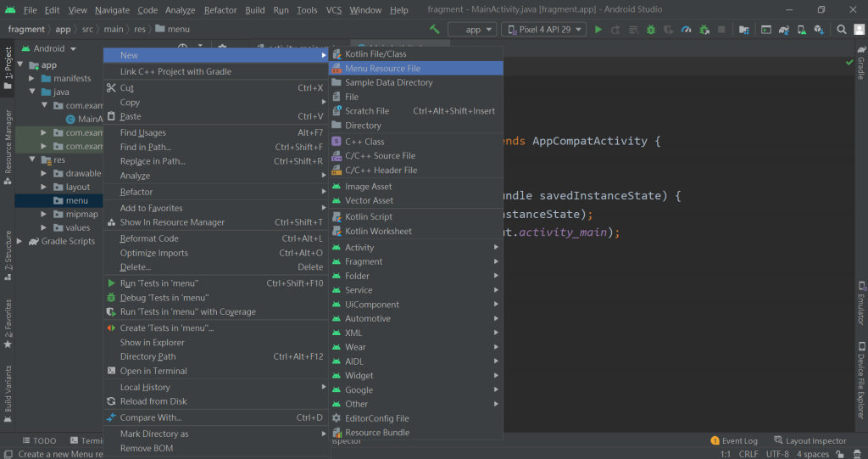Screen dimensions: 868x459
Task: Select C++ Class in New submenu
Action: pyautogui.click(x=415, y=142)
